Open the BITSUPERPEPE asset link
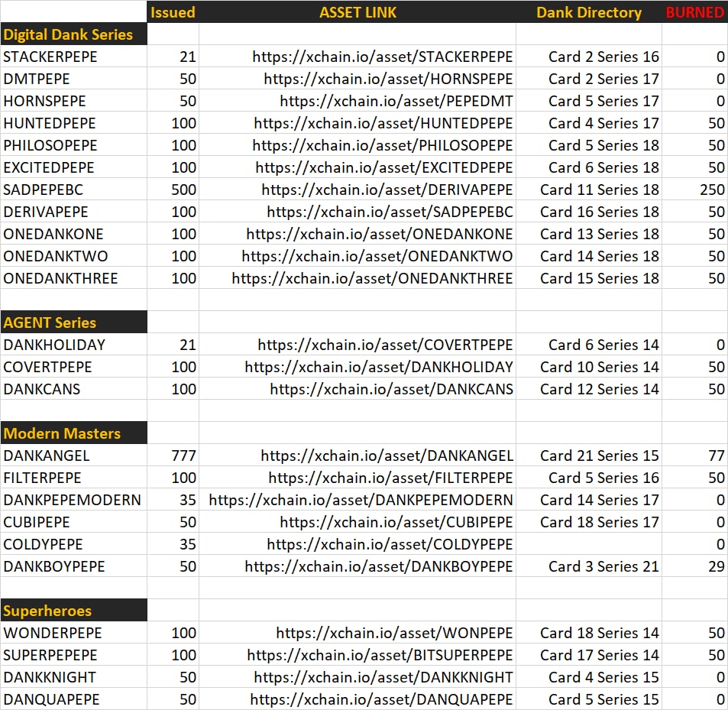 pos(380,655)
